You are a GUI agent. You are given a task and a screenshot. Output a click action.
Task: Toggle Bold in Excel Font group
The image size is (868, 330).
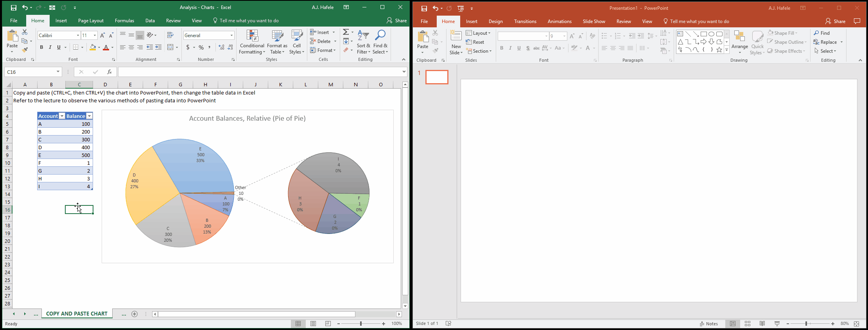41,47
